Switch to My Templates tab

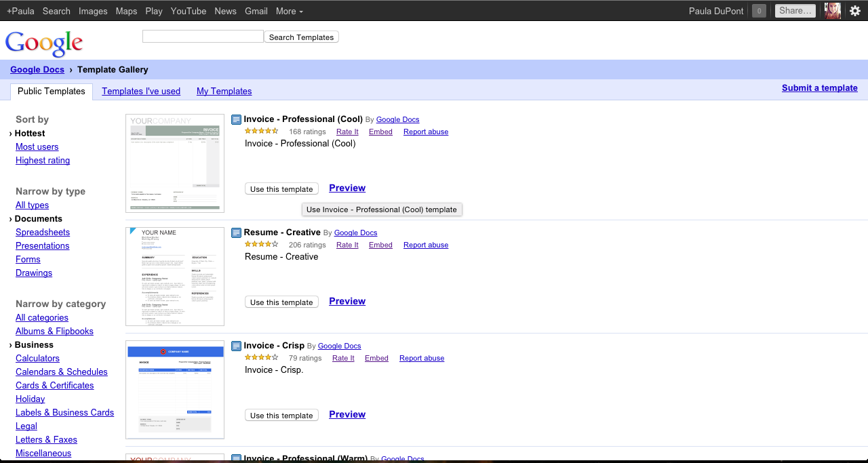tap(224, 92)
